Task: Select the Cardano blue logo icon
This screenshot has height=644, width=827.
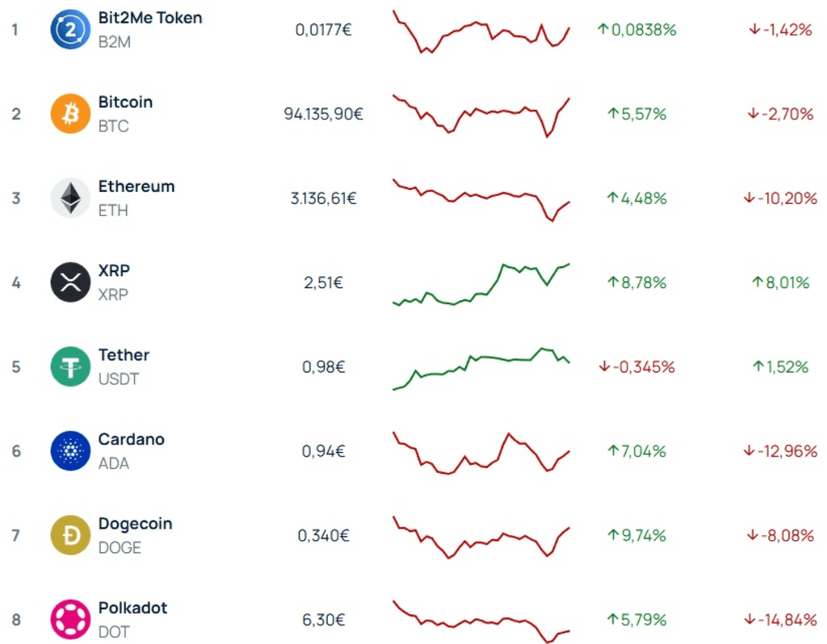Action: pos(71,452)
